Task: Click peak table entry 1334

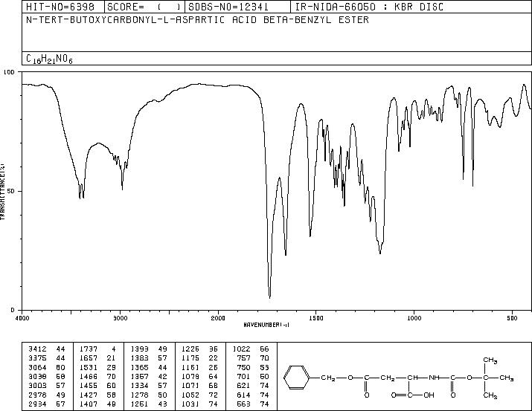Action: (139, 386)
